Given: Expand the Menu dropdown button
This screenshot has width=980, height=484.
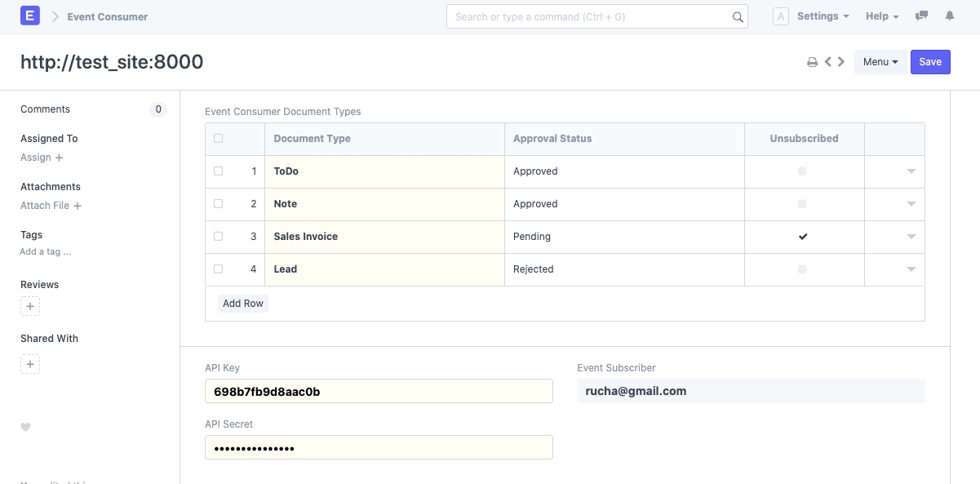Looking at the screenshot, I should 880,62.
